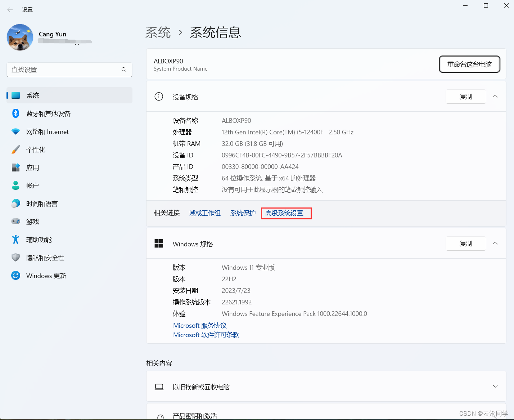Click the 辅助功能 accessibility icon

pyautogui.click(x=16, y=240)
